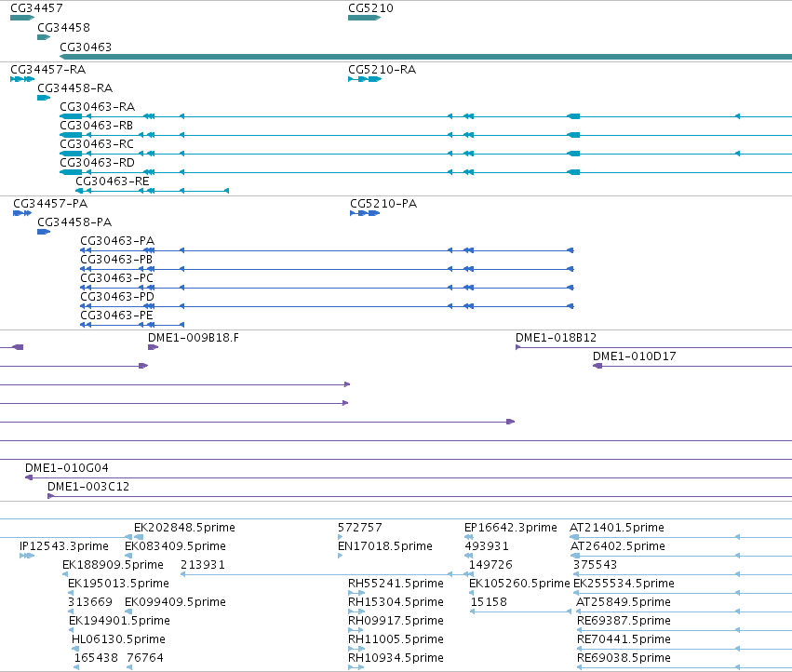
Task: Click the 493931 feature label
Action: click(x=487, y=546)
